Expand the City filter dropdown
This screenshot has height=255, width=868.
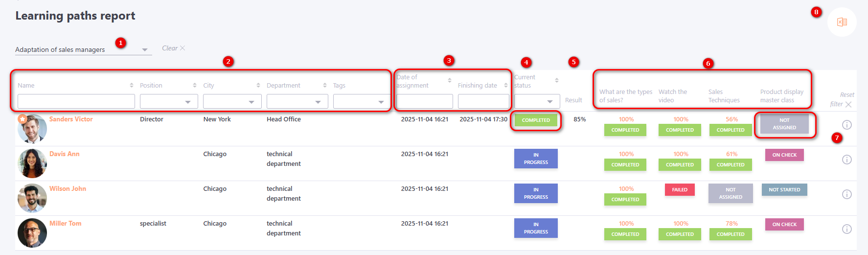(x=232, y=102)
